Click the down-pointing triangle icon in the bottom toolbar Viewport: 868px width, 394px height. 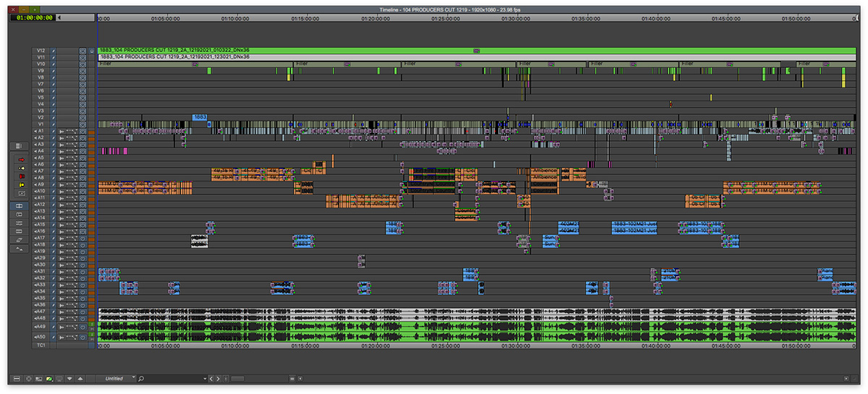(69, 379)
